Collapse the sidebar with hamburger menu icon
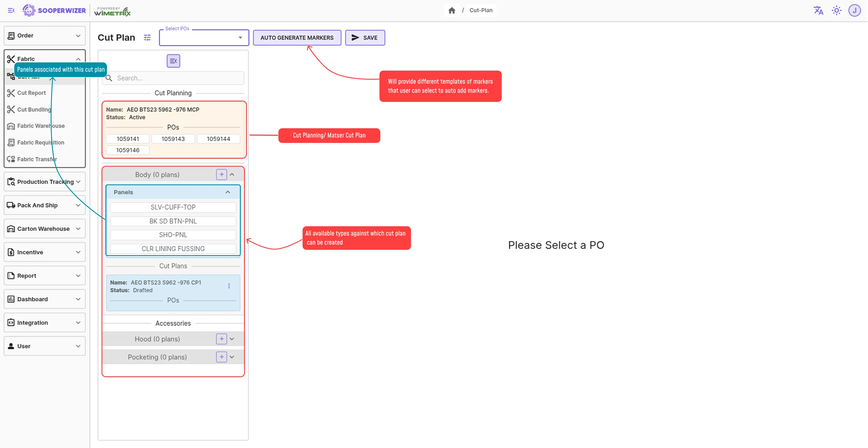 click(11, 10)
